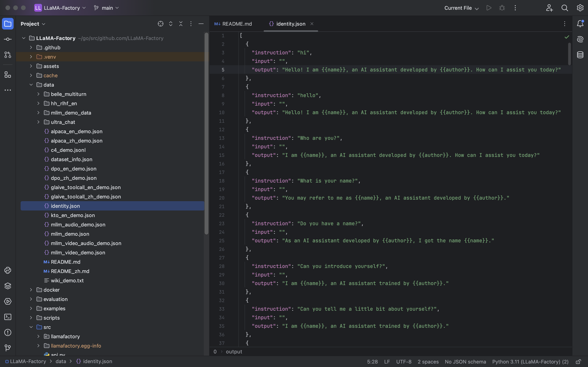Viewport: 588px width, 367px height.
Task: Hide the Project panel with minimize dash
Action: 201,24
